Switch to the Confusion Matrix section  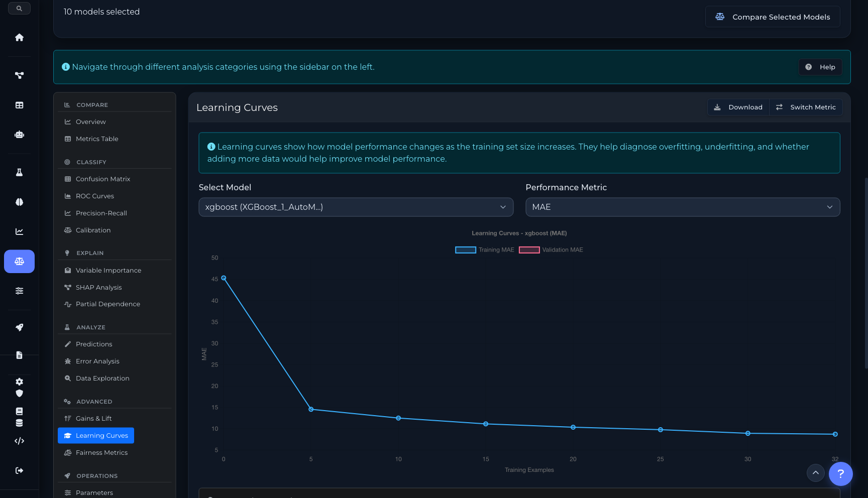102,179
